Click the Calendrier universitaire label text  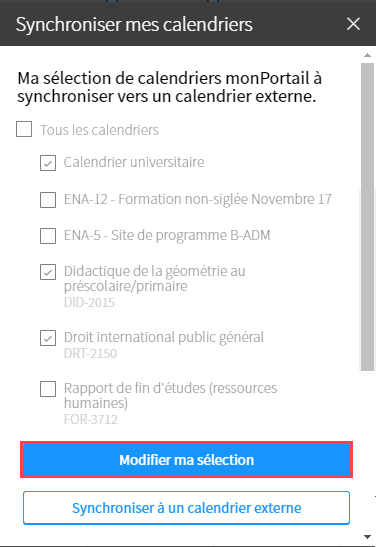pos(134,162)
